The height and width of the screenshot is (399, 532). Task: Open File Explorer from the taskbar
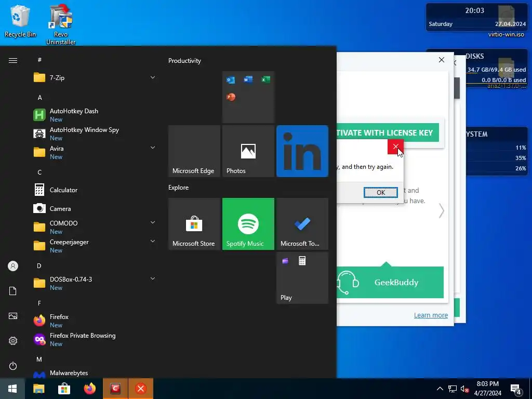pos(38,389)
